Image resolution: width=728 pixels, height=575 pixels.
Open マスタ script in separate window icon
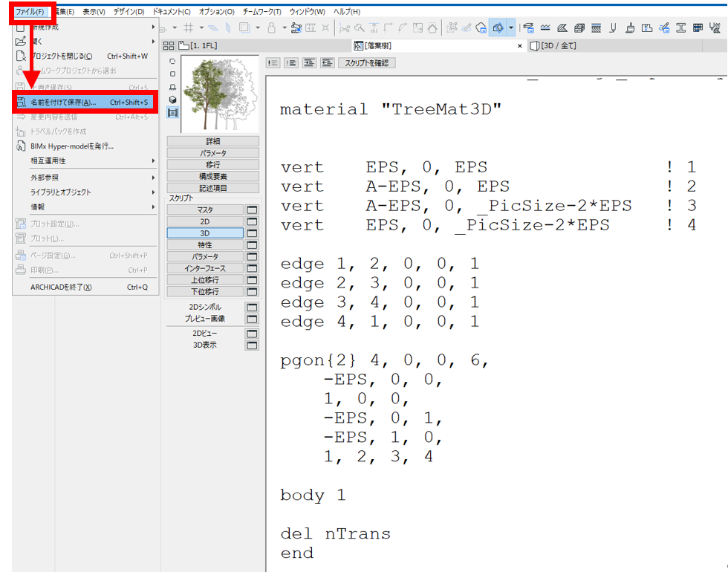coord(252,210)
